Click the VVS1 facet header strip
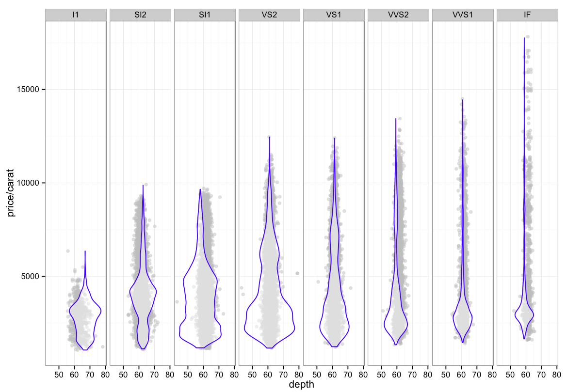This screenshot has height=392, width=567. (x=463, y=15)
